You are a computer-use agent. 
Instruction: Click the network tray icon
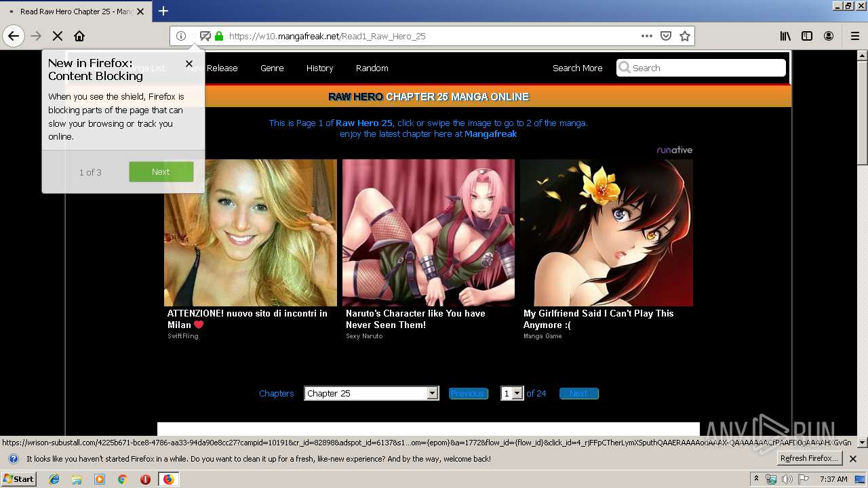[771, 479]
